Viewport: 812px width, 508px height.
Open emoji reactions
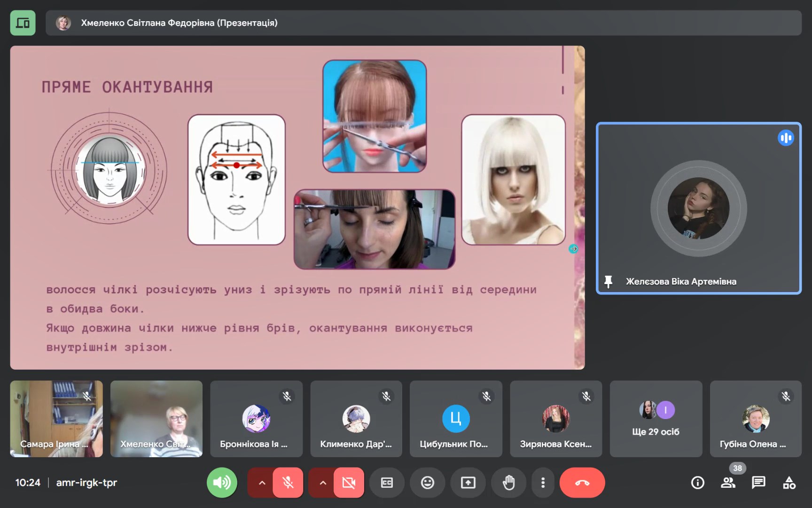coord(428,482)
